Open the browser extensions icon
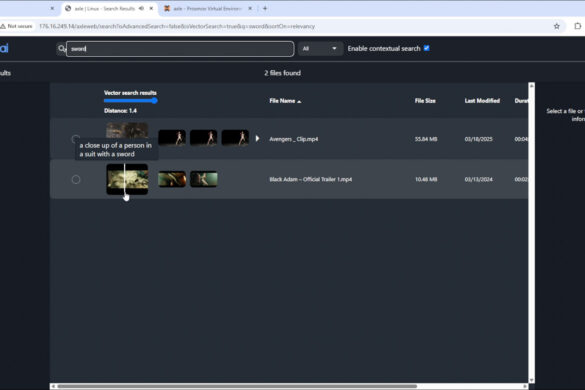585x390 pixels. [578, 26]
